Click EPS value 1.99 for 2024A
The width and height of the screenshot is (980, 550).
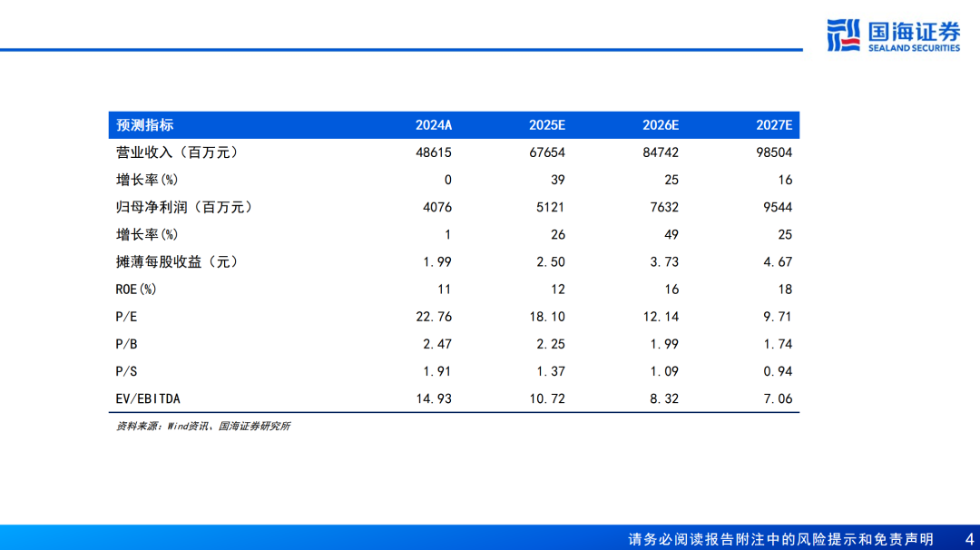(x=436, y=262)
